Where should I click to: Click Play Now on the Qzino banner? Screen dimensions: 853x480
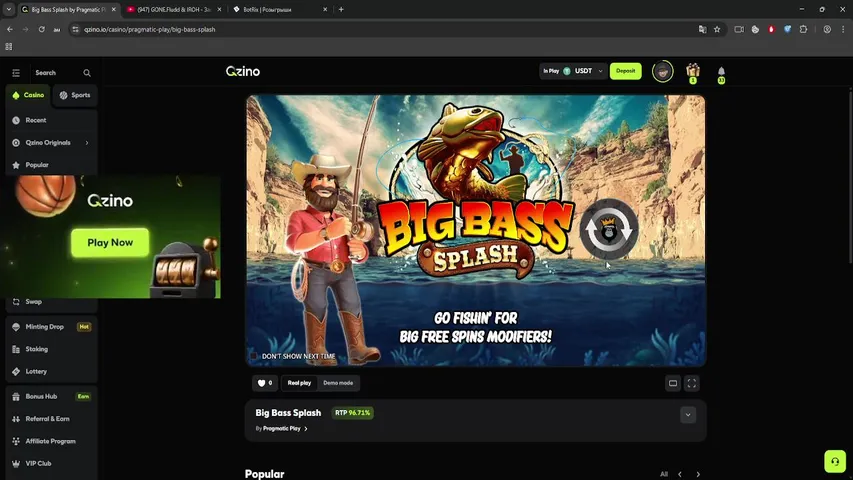point(110,242)
